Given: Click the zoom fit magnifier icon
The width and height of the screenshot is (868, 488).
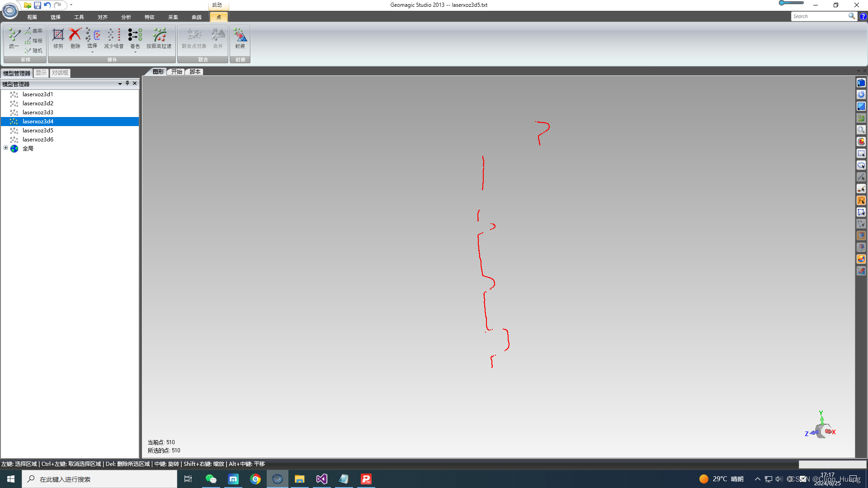Looking at the screenshot, I should 861,130.
